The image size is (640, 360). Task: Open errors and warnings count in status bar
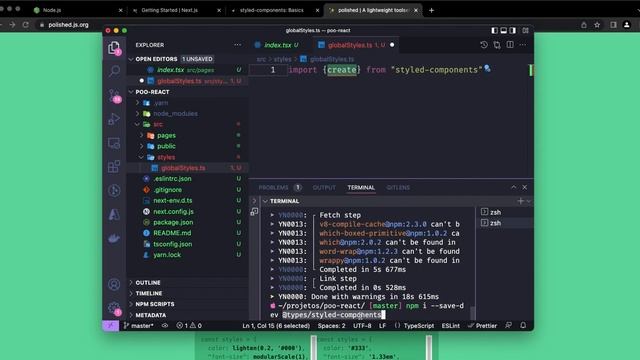coord(189,325)
